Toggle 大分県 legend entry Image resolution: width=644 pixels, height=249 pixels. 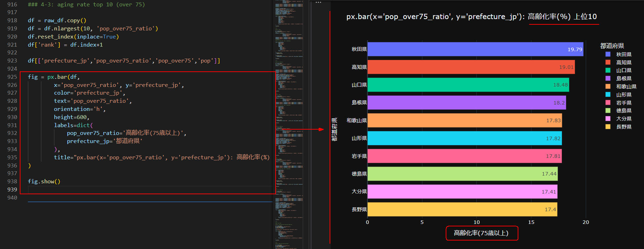618,119
